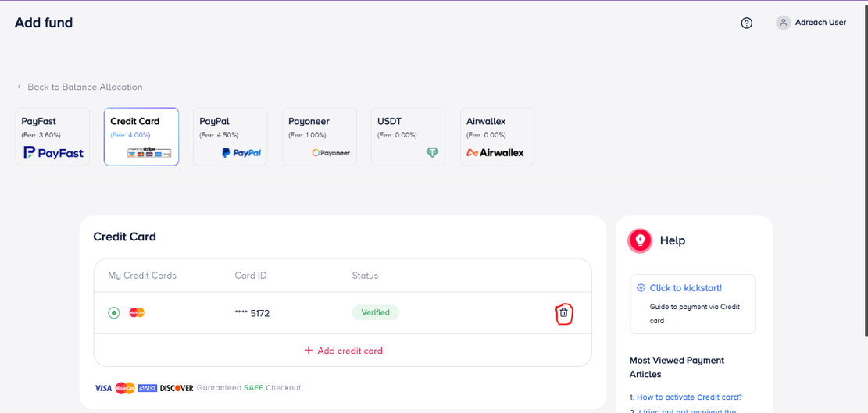Select the Credit Card payment tab
Image resolution: width=868 pixels, height=413 pixels.
click(x=141, y=137)
